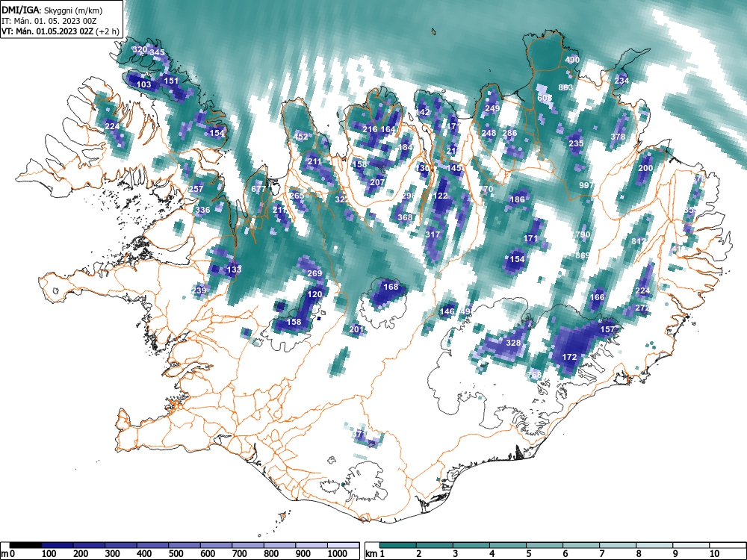This screenshot has height=560, width=747.
Task: Click the 371 visibility value in the south
Action: pos(361,435)
